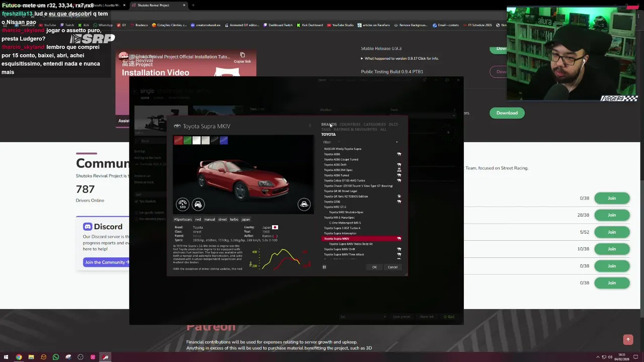This screenshot has height=362, width=644.
Task: Select Toyota Chaser JZX100 Tourer V in list
Action: point(361,186)
